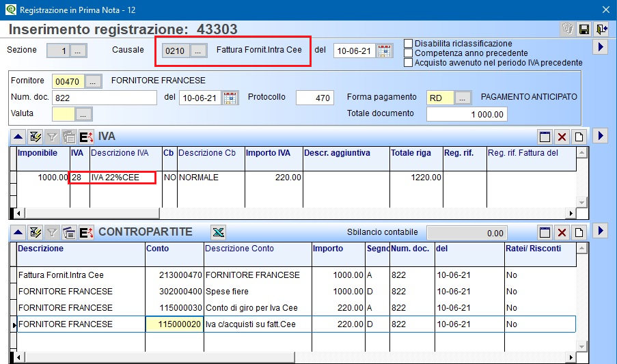Open the document date calendar picker
Image resolution: width=617 pixels, height=364 pixels.
(x=230, y=98)
